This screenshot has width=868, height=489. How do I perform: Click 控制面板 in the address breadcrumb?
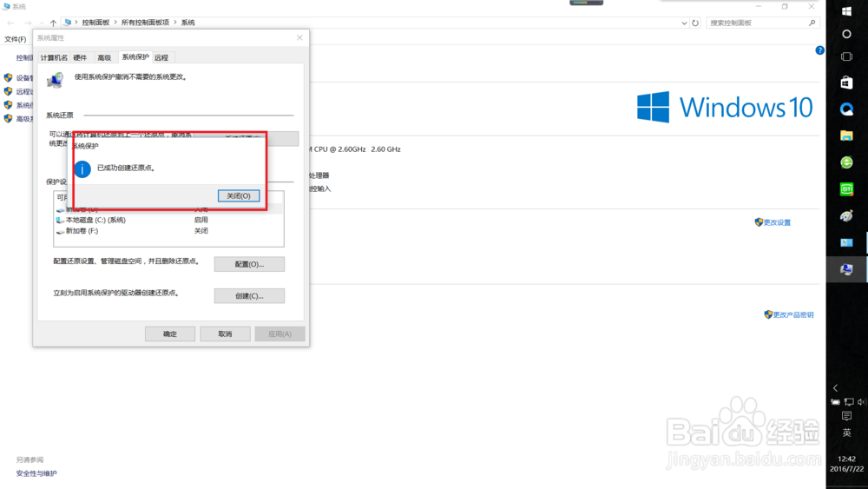coord(95,23)
